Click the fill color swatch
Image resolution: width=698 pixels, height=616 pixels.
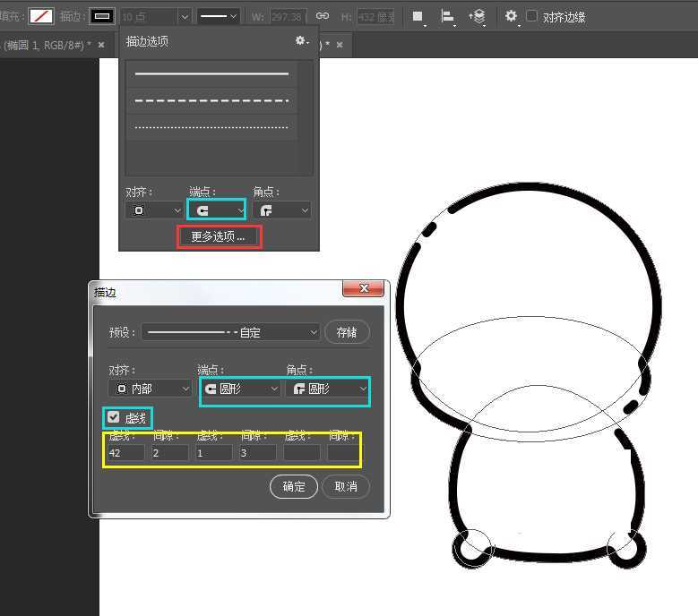coord(41,16)
